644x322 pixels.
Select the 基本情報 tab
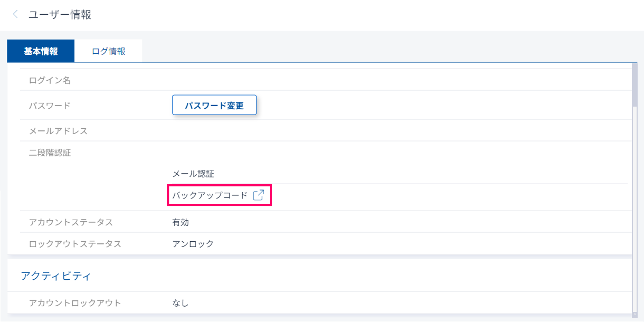(41, 51)
